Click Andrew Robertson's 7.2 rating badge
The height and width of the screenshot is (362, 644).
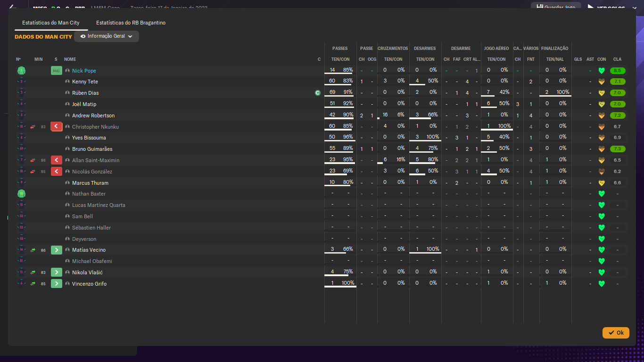click(x=618, y=115)
